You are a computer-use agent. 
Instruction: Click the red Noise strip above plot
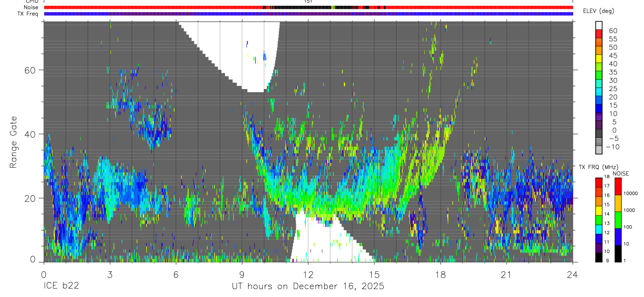308,7
